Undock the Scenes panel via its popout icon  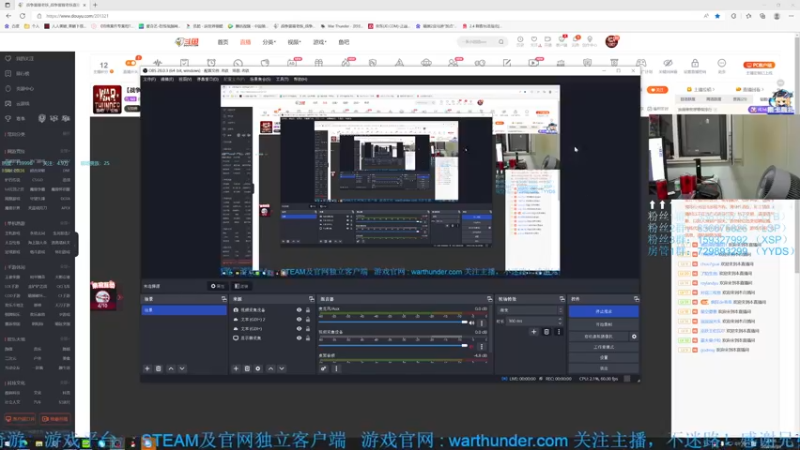click(223, 299)
